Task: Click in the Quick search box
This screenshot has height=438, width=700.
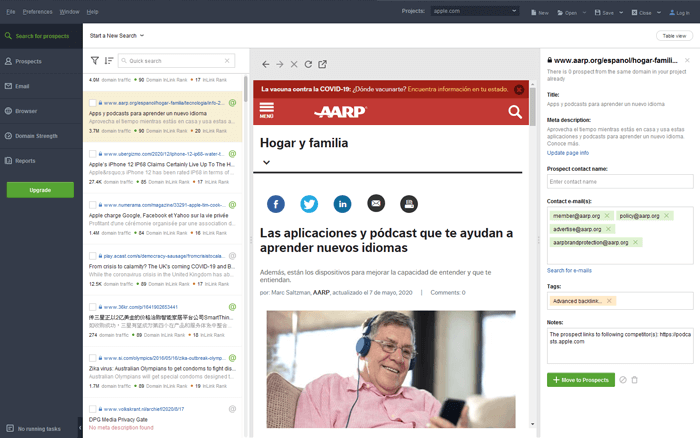Action: click(x=176, y=61)
